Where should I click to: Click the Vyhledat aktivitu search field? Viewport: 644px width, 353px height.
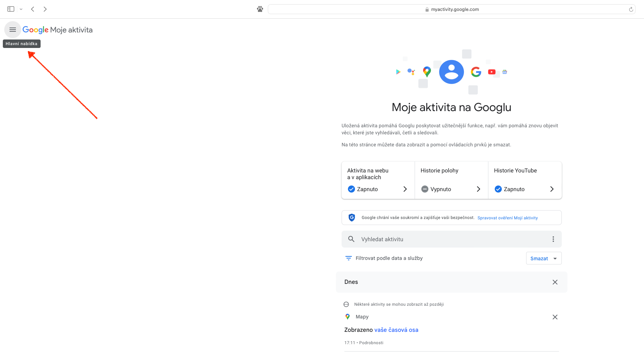tap(448, 239)
